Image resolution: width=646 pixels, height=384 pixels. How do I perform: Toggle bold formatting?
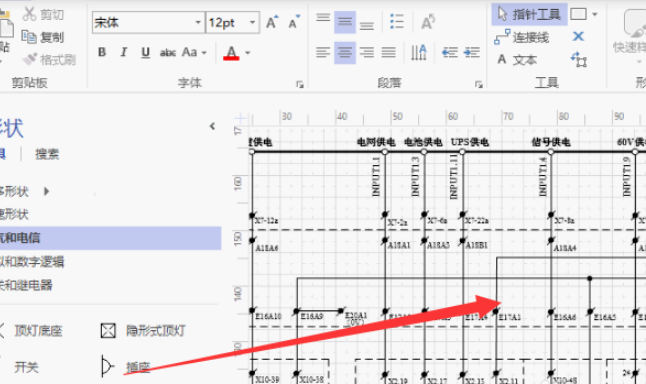102,52
